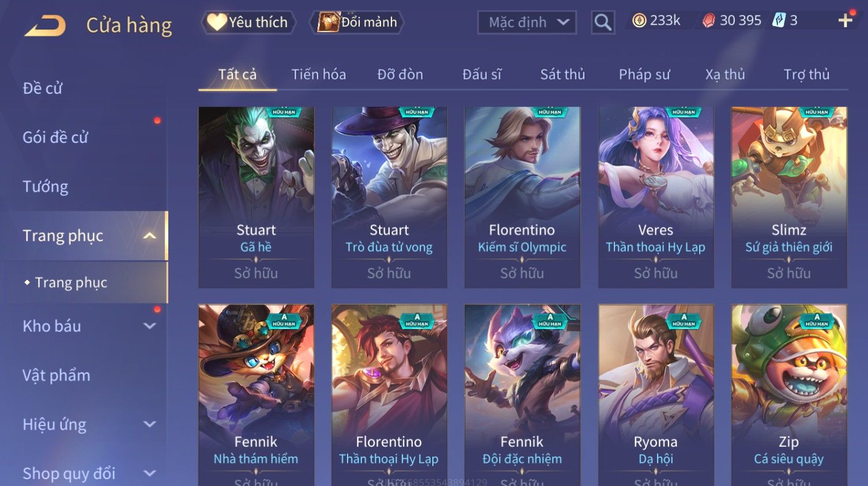Tap the red gem currency icon

pyautogui.click(x=709, y=21)
